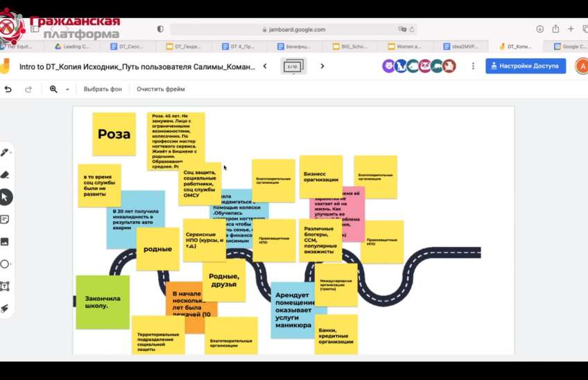Open the three-dot more options menu

[474, 67]
